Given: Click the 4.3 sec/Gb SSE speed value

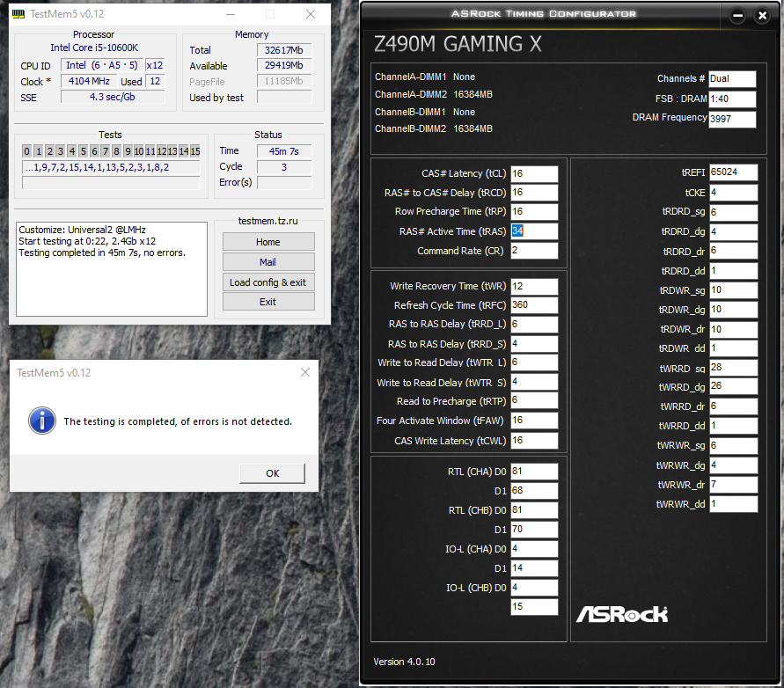Looking at the screenshot, I should point(113,97).
